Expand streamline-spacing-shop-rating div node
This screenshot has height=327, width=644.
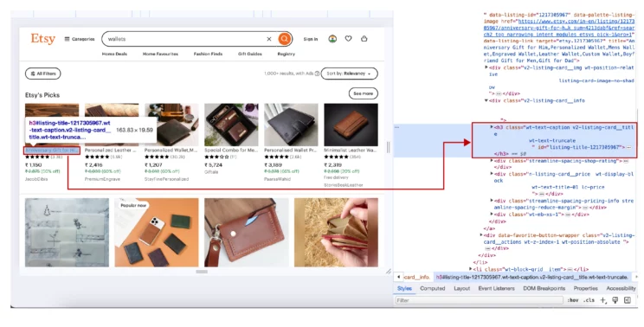tap(492, 160)
